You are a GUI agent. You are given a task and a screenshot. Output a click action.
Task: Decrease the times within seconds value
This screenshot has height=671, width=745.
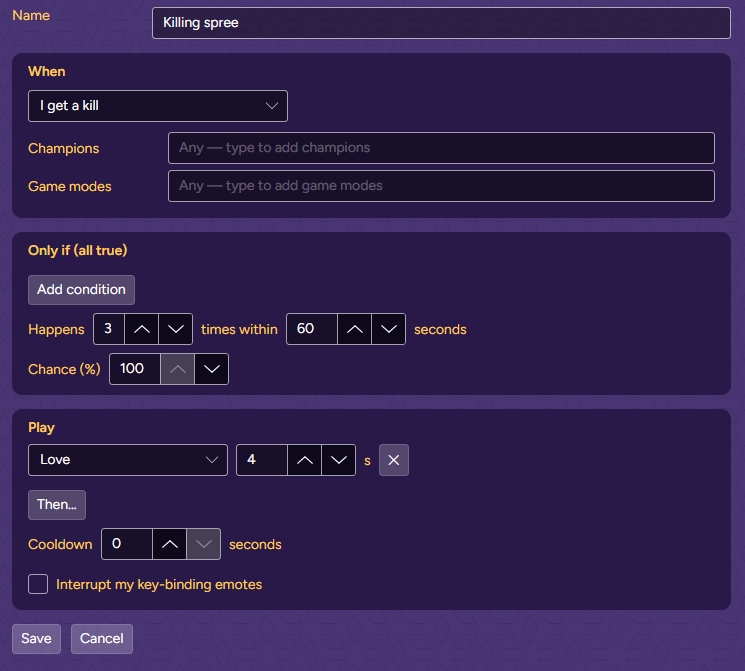pos(389,329)
